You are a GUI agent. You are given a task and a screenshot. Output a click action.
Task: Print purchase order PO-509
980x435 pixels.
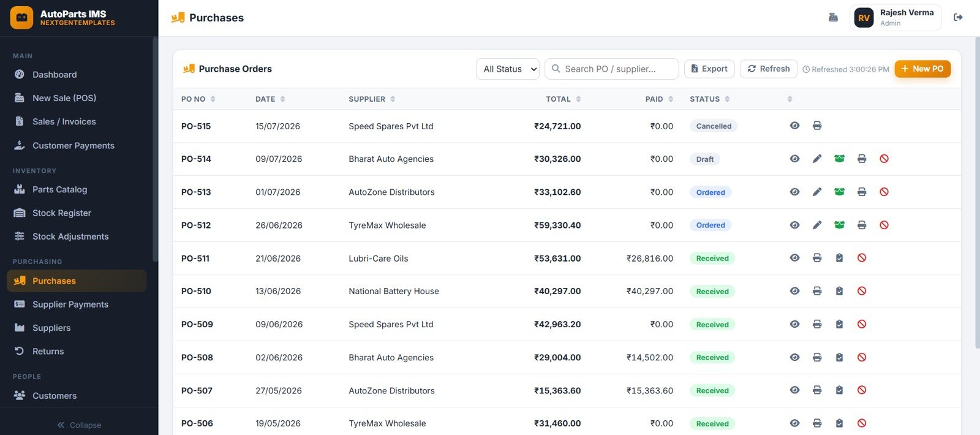pyautogui.click(x=817, y=324)
